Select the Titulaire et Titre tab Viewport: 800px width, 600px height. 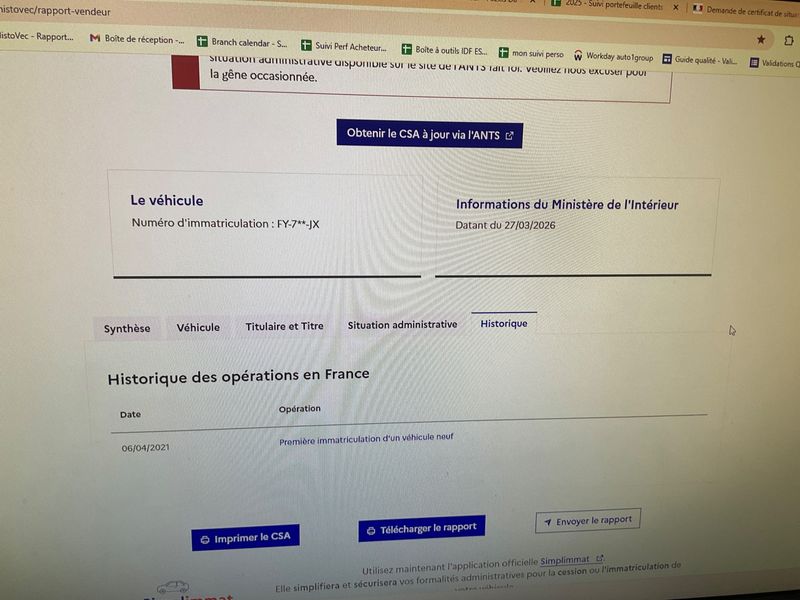(x=284, y=327)
